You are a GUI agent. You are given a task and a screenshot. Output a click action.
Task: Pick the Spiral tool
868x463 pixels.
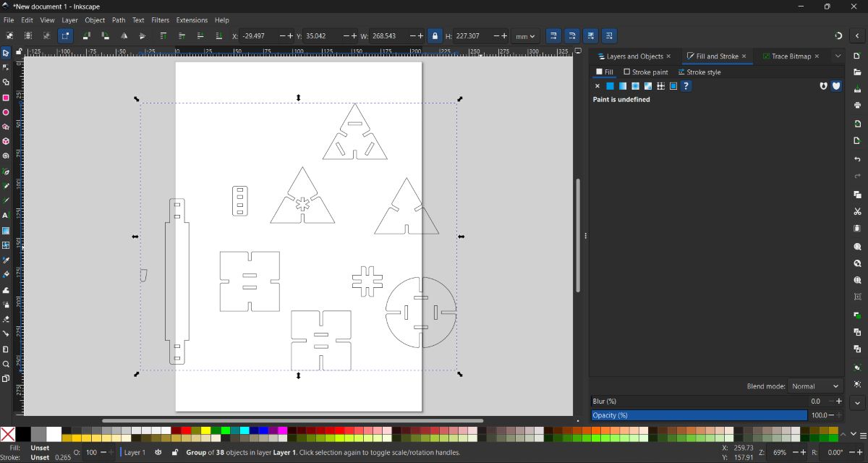coord(6,157)
